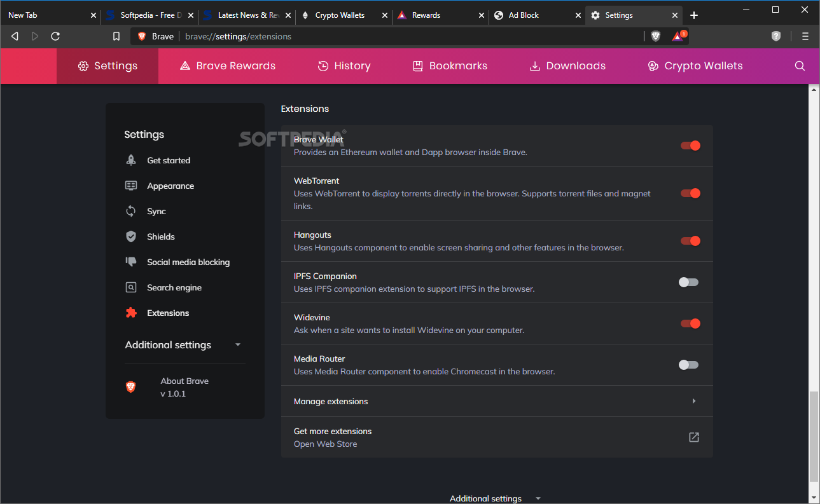Disable the Brave Wallet toggle
The image size is (820, 504).
click(690, 146)
